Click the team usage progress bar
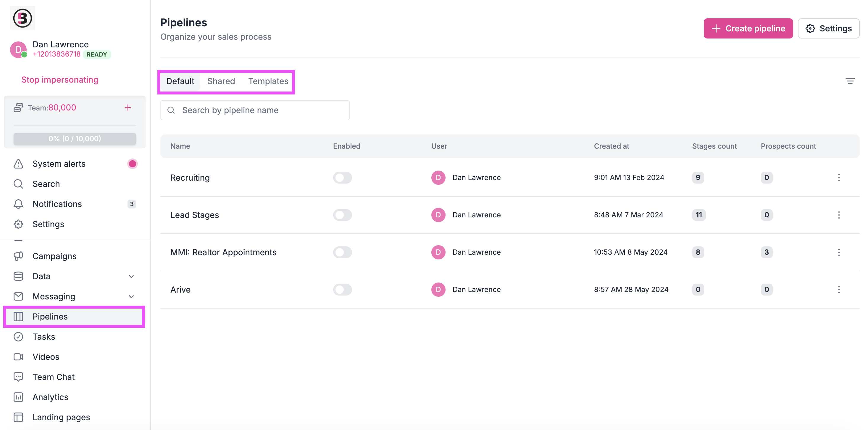 point(74,139)
